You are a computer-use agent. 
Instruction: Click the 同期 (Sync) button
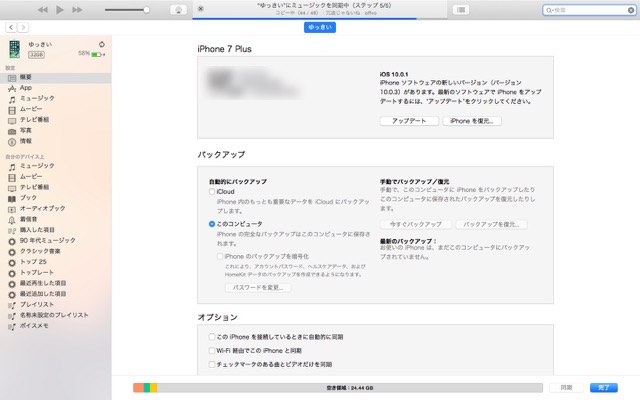pos(566,387)
